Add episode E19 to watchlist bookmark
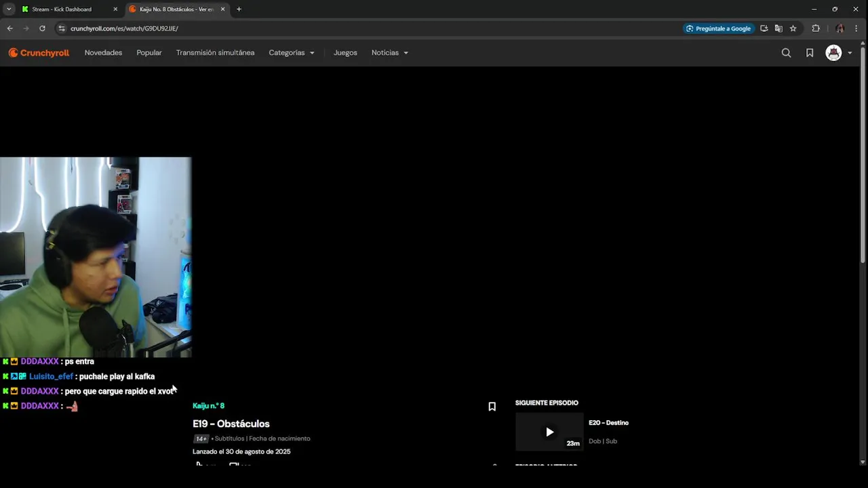868x488 pixels. [x=492, y=407]
